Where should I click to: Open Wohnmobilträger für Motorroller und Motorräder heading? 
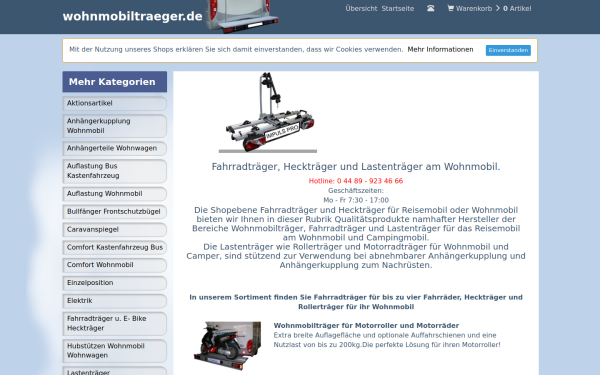[366, 326]
